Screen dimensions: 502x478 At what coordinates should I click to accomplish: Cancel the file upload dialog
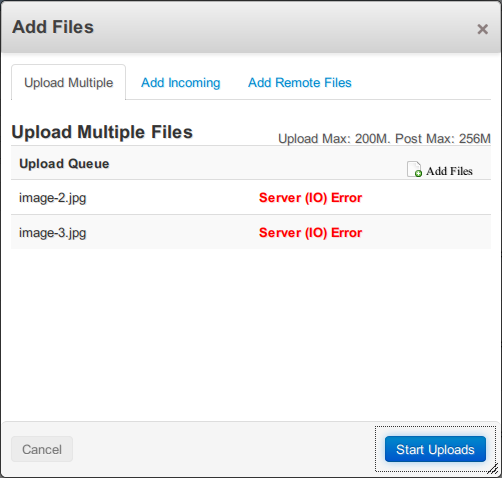point(42,449)
